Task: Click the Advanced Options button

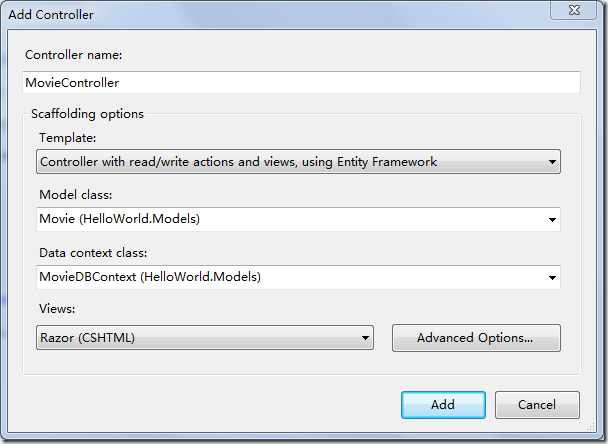Action: (x=476, y=338)
